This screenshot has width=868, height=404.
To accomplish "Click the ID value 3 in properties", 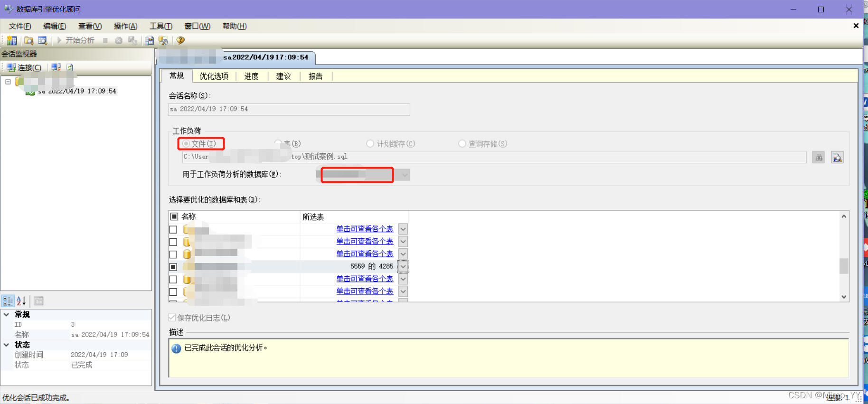I will click(x=73, y=324).
